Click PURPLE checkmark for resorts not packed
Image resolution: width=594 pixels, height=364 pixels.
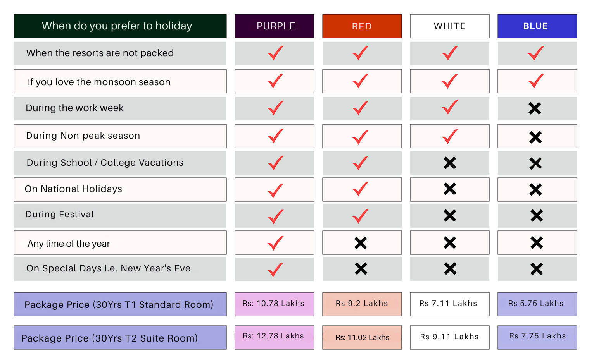point(275,53)
